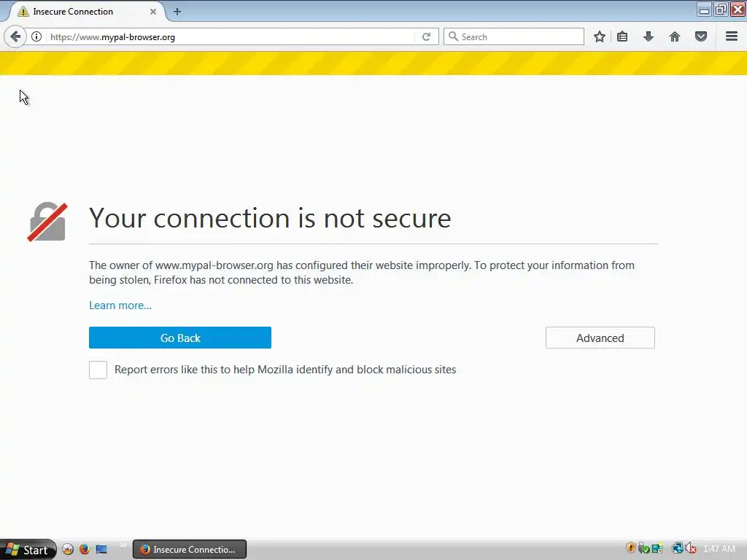
Task: Launch Firefox from the quick launch bar
Action: coord(85,549)
